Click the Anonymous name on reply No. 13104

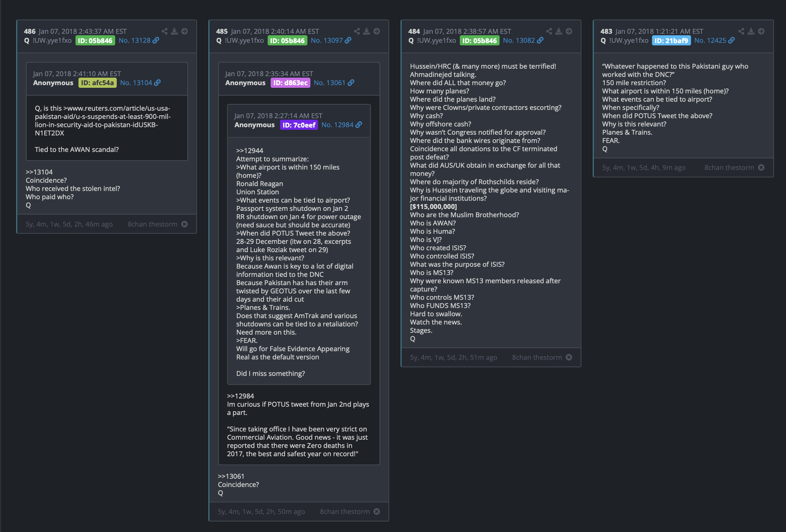[53, 83]
